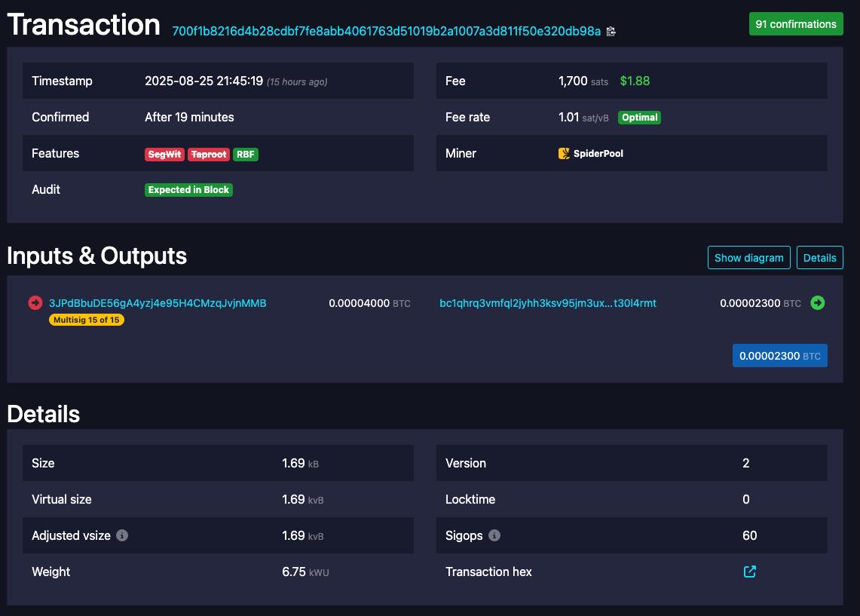The width and height of the screenshot is (860, 616).
Task: Click the SpiderPool miner logo icon
Action: 564,153
